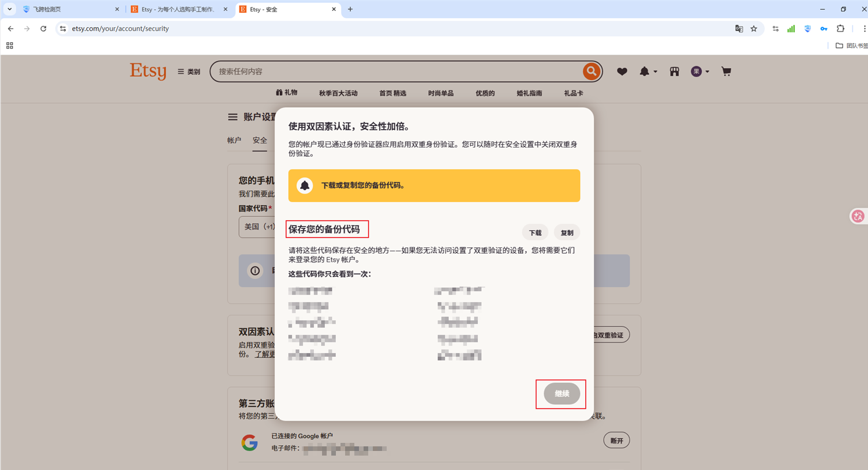The image size is (868, 470).
Task: Open the tab search dropdown arrow
Action: pos(10,9)
